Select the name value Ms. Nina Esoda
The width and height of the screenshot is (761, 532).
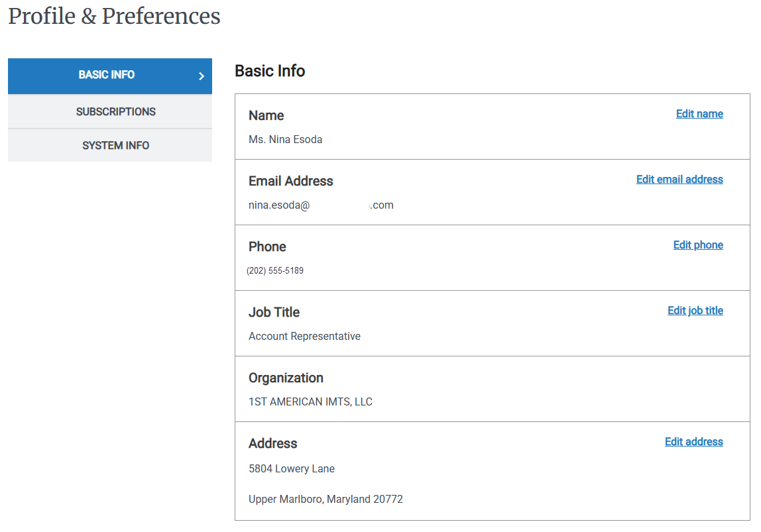pyautogui.click(x=285, y=139)
